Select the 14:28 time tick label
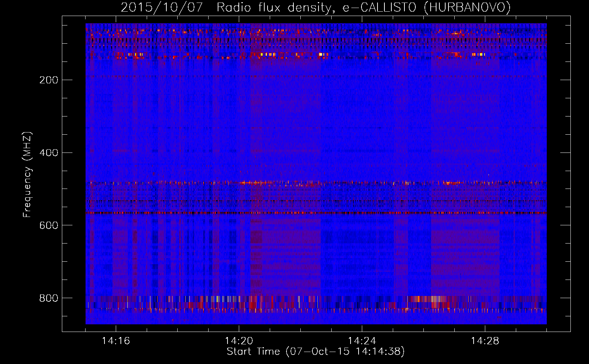 pyautogui.click(x=485, y=341)
